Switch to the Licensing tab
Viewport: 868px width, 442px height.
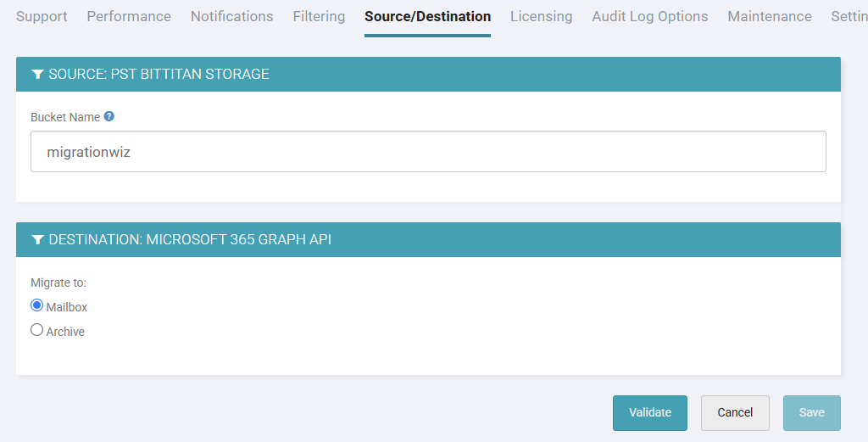coord(542,17)
